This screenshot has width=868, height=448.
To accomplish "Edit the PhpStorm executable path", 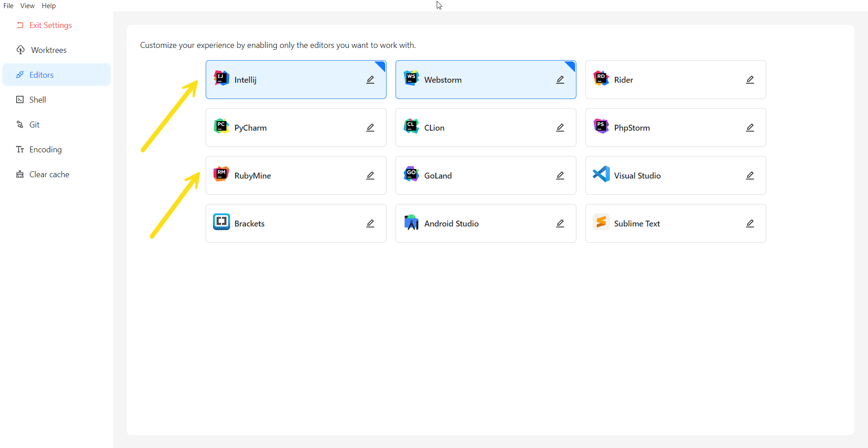I will coord(750,127).
